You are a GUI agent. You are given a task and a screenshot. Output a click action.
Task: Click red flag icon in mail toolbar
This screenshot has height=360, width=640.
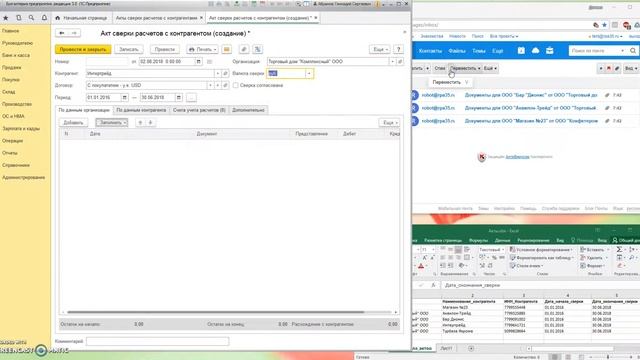(609, 68)
